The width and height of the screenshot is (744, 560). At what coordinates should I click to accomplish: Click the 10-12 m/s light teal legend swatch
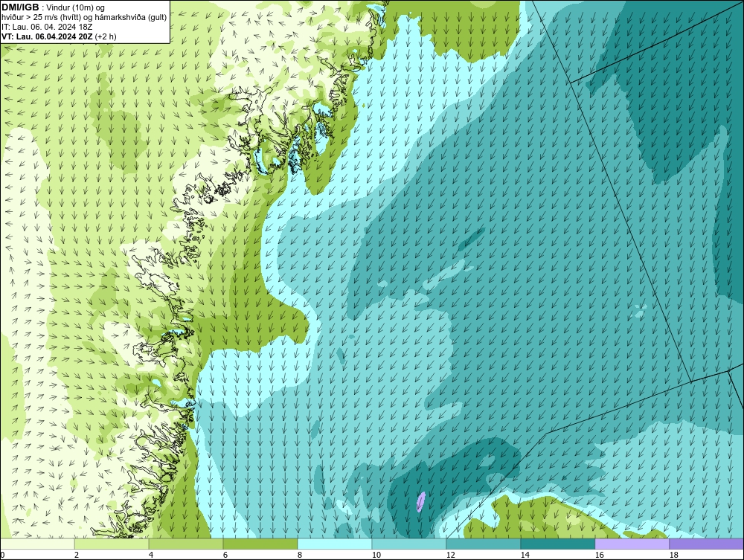pyautogui.click(x=409, y=544)
